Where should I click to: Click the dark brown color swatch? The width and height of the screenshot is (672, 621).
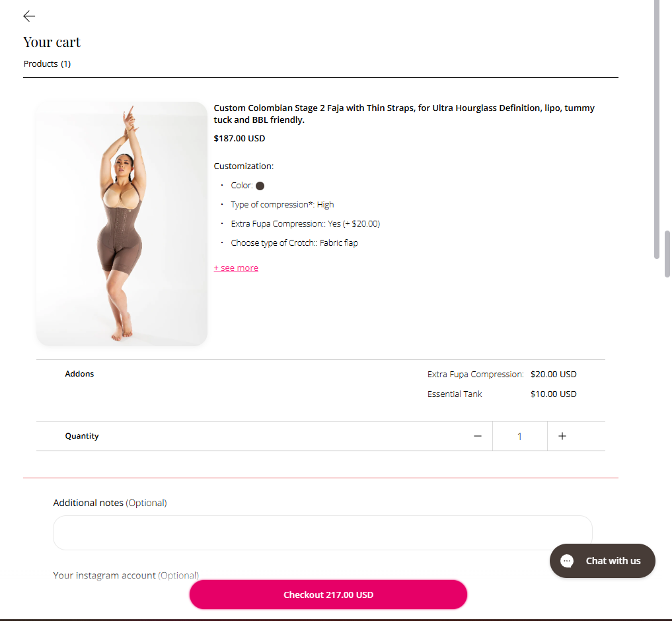point(260,186)
